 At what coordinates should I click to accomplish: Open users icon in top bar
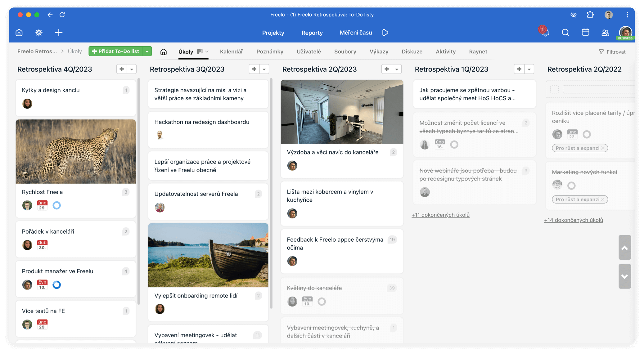(605, 33)
